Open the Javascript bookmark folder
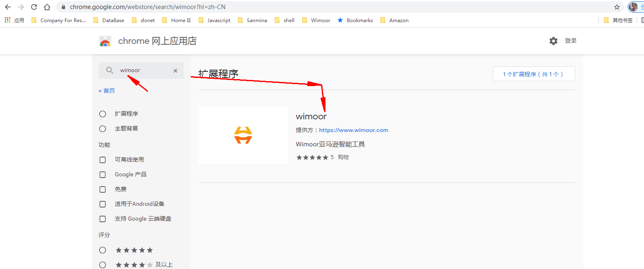This screenshot has width=644, height=269. (x=214, y=20)
